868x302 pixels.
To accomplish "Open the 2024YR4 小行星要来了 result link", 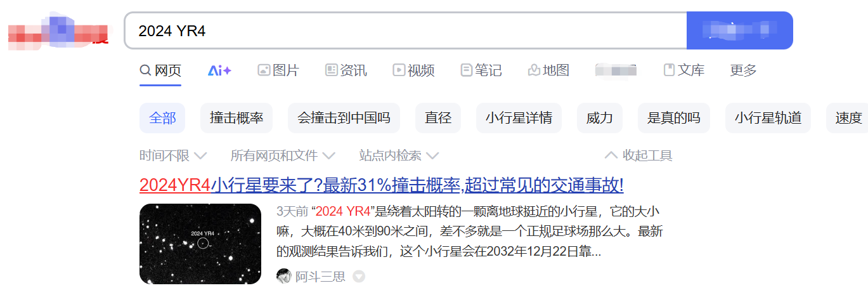I will point(382,185).
